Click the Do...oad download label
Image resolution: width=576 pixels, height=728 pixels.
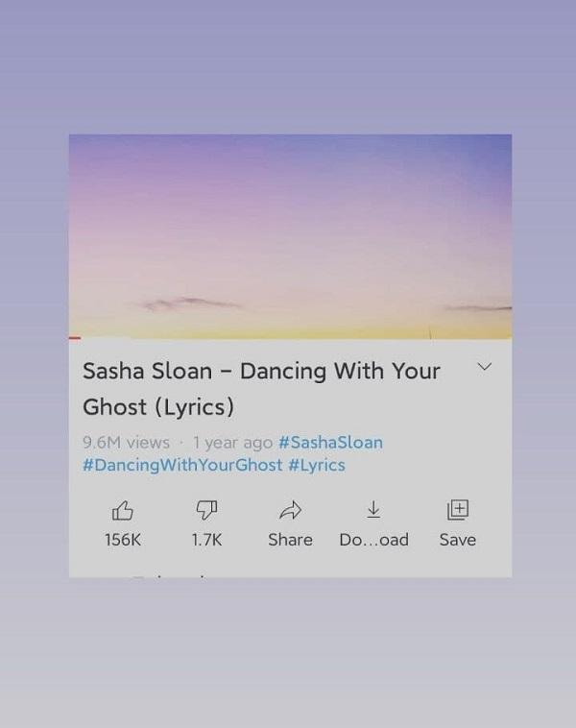click(373, 540)
